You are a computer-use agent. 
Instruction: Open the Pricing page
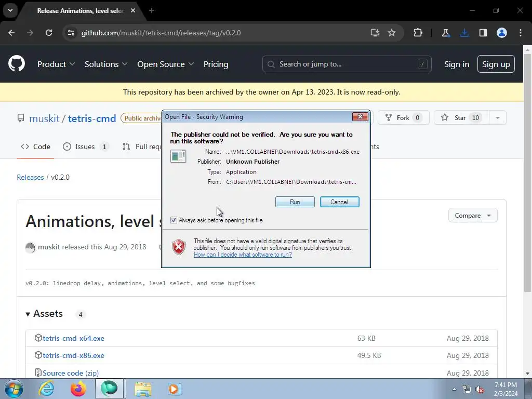coord(216,64)
